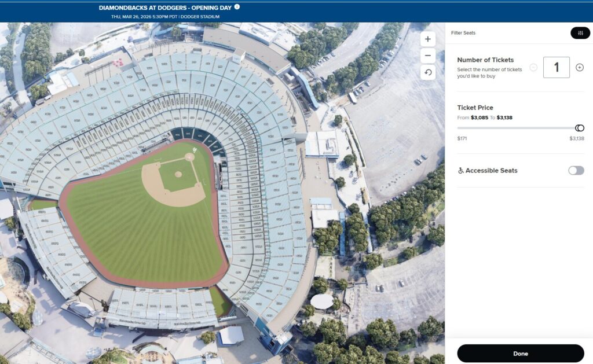Screen dimensions: 593x364
Task: Click the event date and venue subtitle
Action: click(x=165, y=17)
